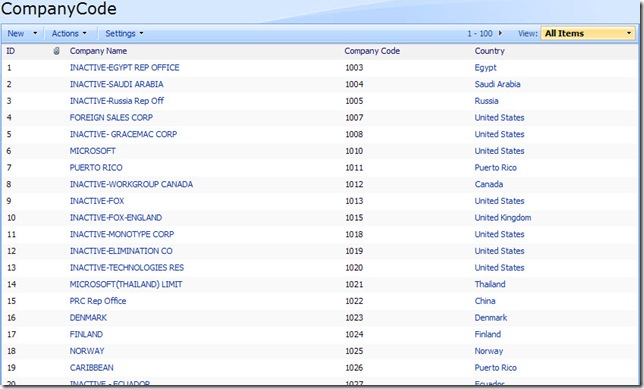Click company code 1007
The height and width of the screenshot is (389, 644).
coord(354,117)
